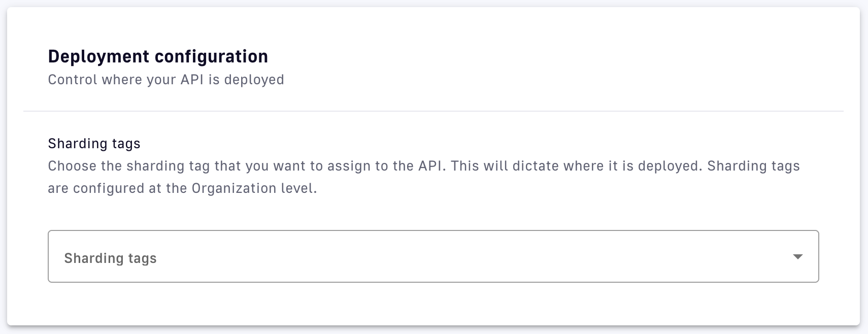The image size is (868, 334).
Task: Click the phrase 'Sharding tags' ending the description's first line
Action: coord(753,166)
